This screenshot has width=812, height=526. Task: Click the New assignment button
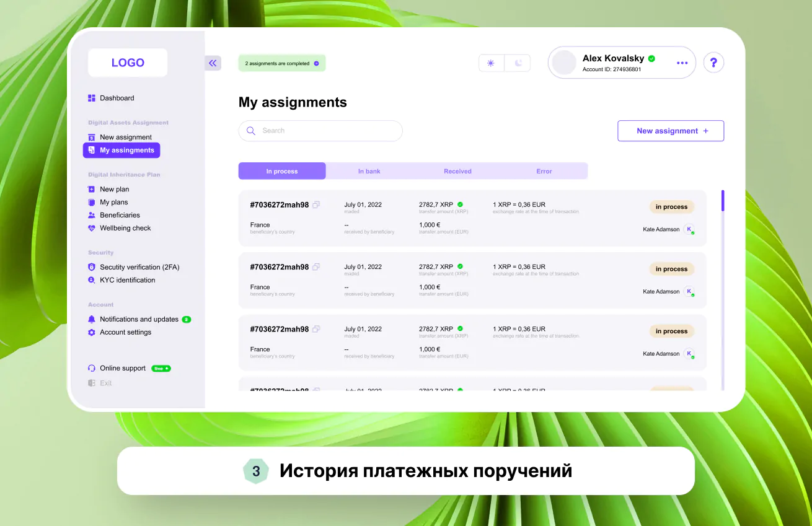point(670,131)
